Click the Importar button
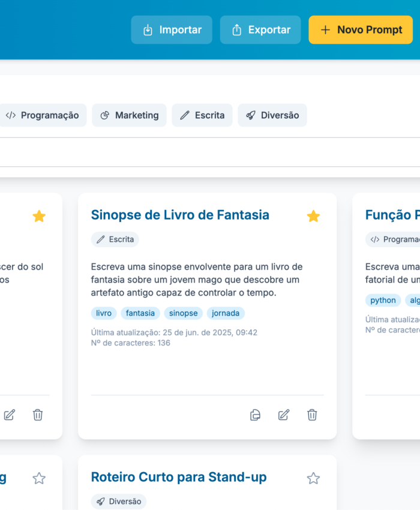This screenshot has height=510, width=420. pos(172,29)
